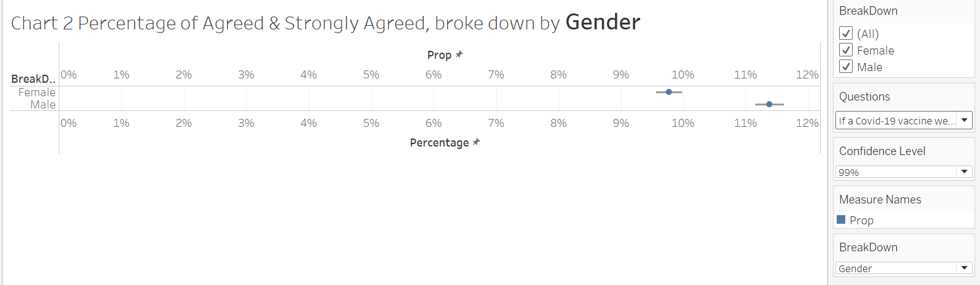
Task: Toggle the (All) checkbox
Action: [x=846, y=34]
